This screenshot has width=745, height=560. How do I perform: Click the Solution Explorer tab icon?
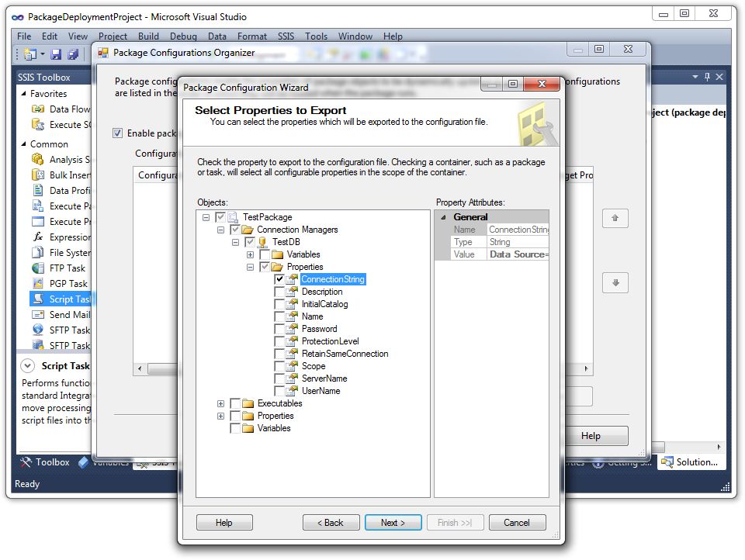click(x=667, y=462)
